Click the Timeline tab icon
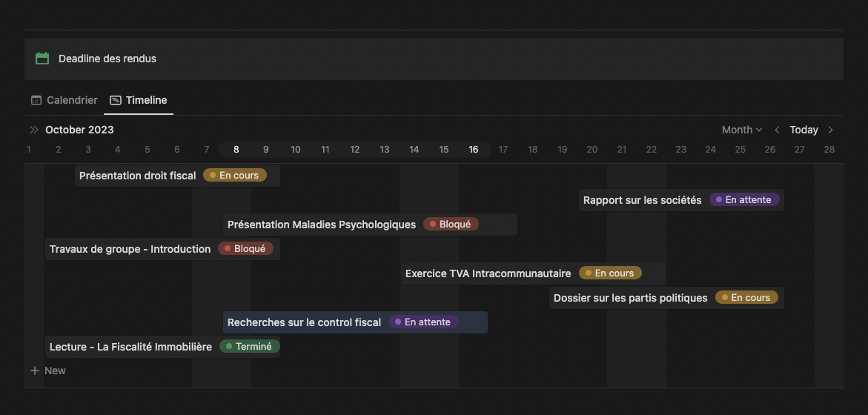868x415 pixels. tap(115, 100)
